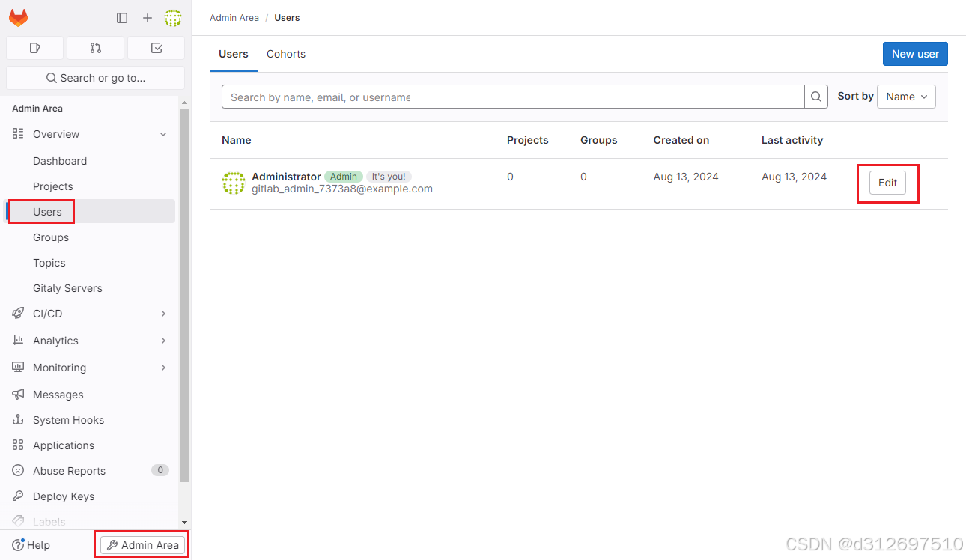Click the green Admin badge
966x560 pixels.
[x=344, y=177]
